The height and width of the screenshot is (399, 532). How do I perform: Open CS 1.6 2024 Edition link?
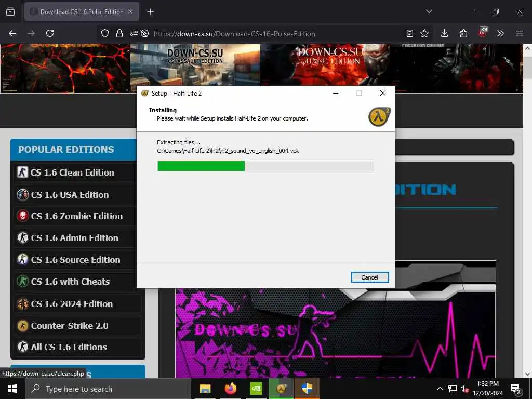[x=72, y=304]
